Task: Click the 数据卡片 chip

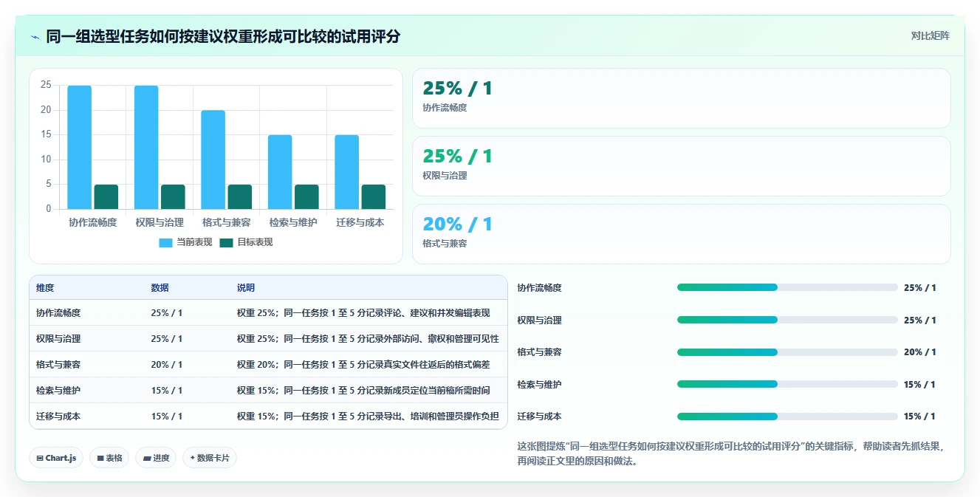Action: (210, 458)
